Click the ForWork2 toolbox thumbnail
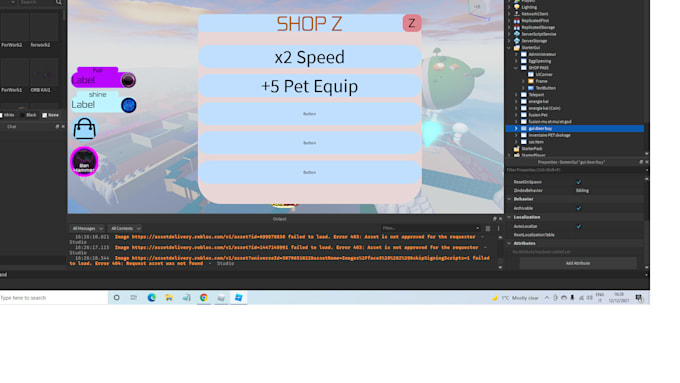 coord(14,27)
